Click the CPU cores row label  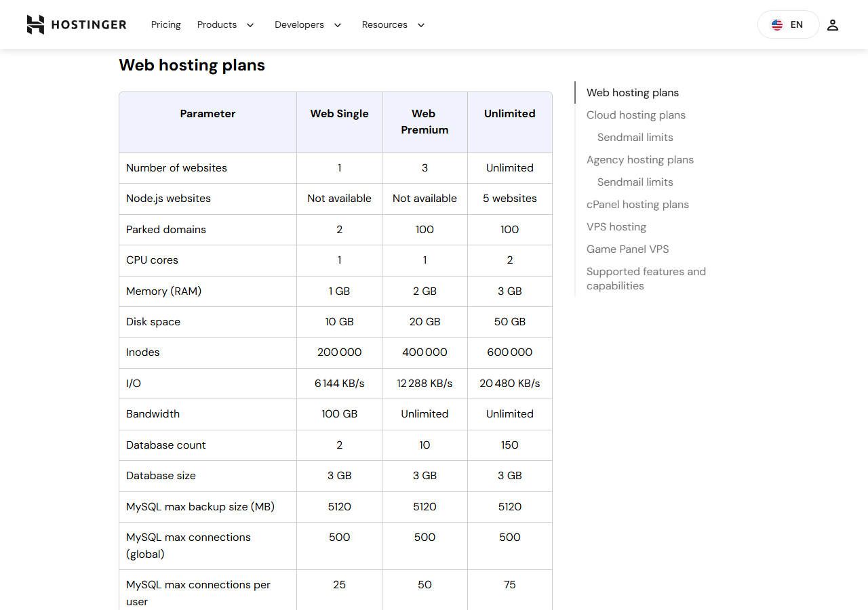click(152, 260)
